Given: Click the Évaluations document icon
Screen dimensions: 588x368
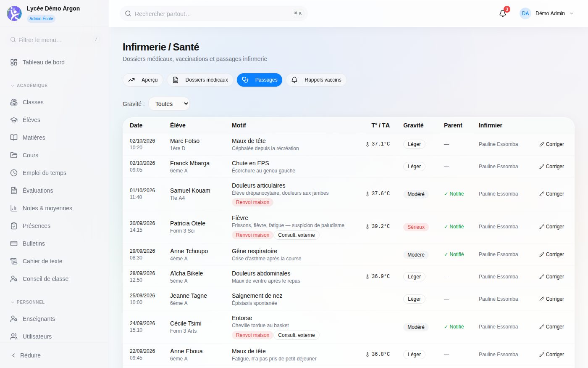Looking at the screenshot, I should coord(14,191).
